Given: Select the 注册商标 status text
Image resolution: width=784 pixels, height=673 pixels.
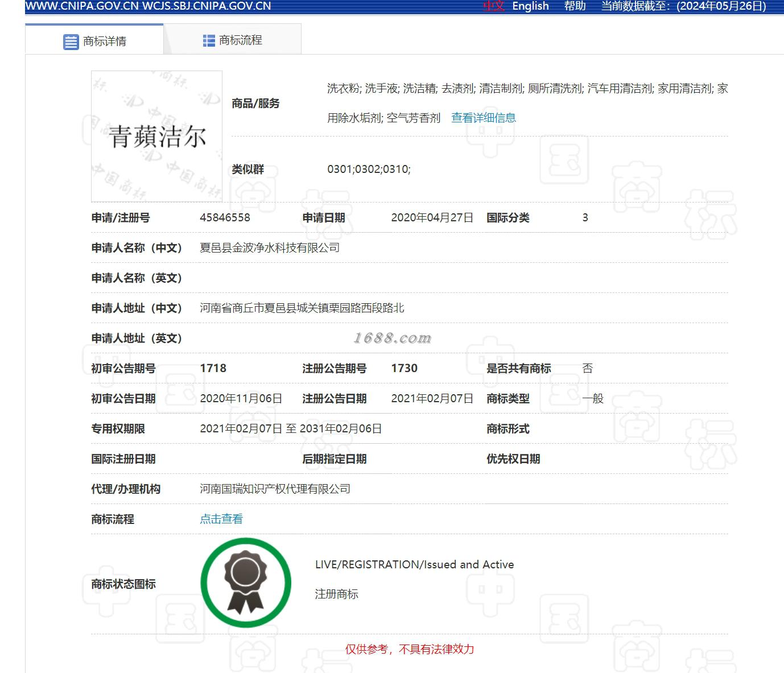Looking at the screenshot, I should (x=337, y=594).
